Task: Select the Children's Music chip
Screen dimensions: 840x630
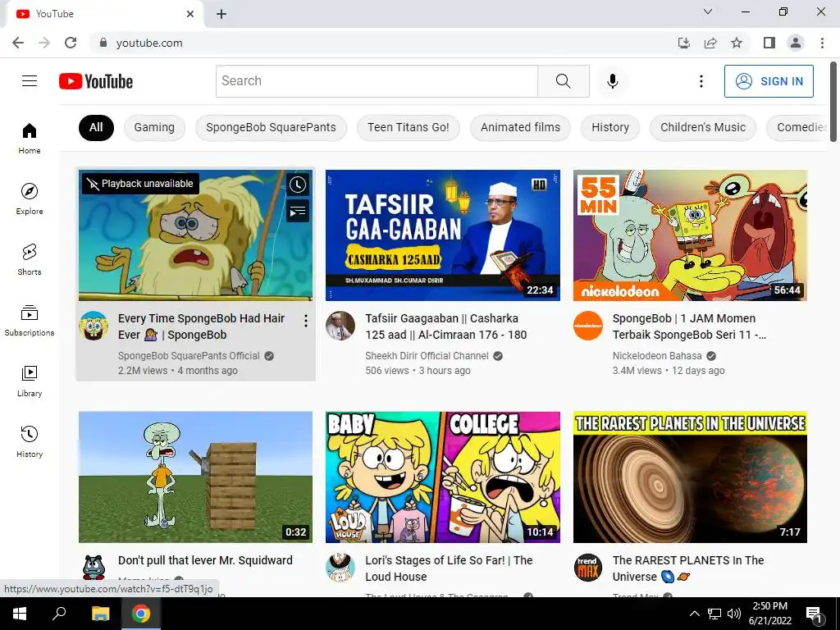Action: pos(703,127)
